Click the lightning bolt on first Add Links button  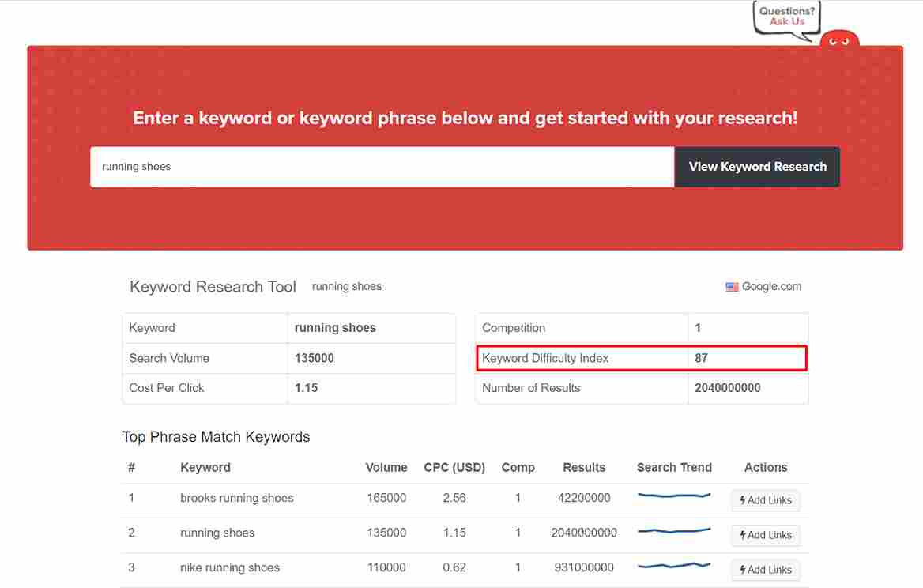point(744,500)
